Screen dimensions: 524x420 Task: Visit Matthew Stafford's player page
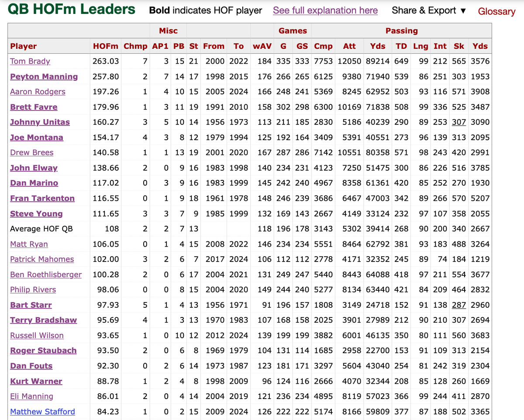42,412
